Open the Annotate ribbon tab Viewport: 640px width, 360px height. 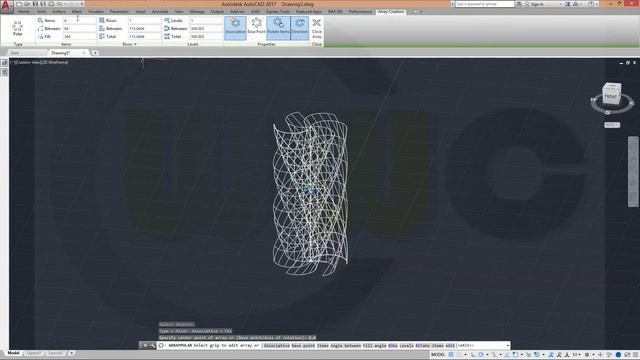tap(160, 12)
